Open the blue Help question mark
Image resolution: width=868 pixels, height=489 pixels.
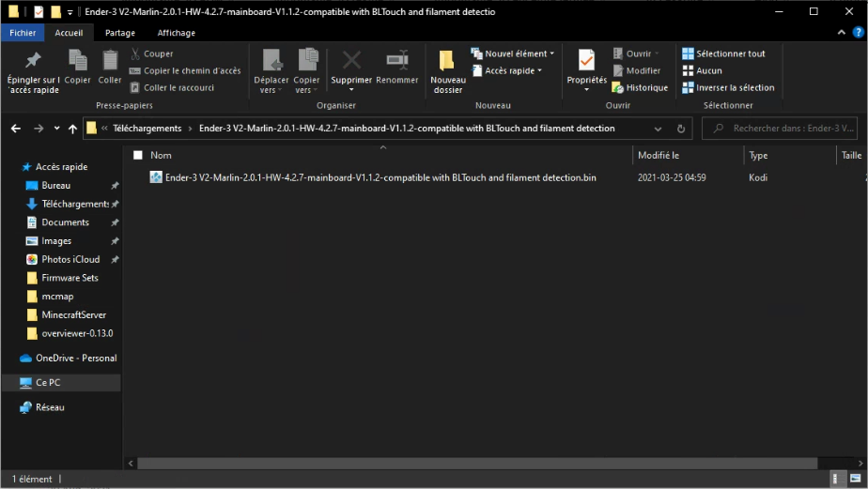(858, 33)
